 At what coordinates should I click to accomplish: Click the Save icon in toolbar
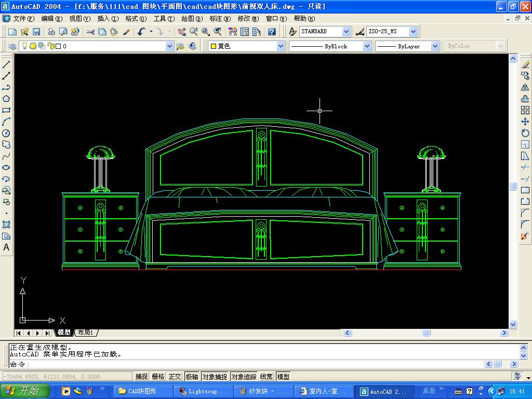point(36,32)
